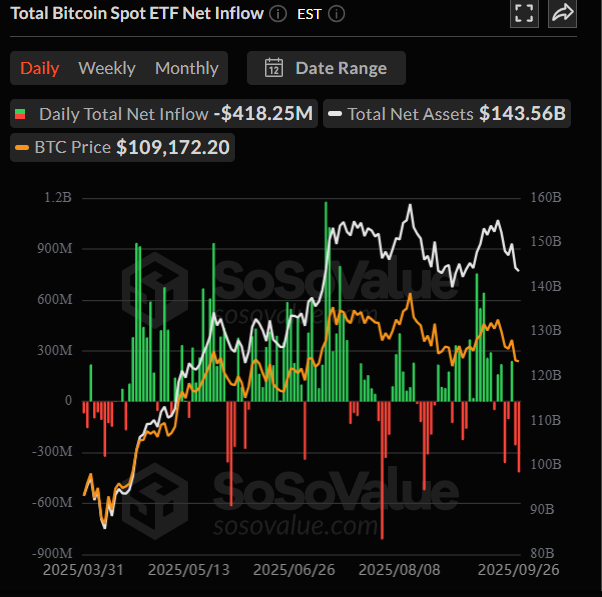This screenshot has width=602, height=597.
Task: Click the EST timezone label
Action: coord(310,14)
